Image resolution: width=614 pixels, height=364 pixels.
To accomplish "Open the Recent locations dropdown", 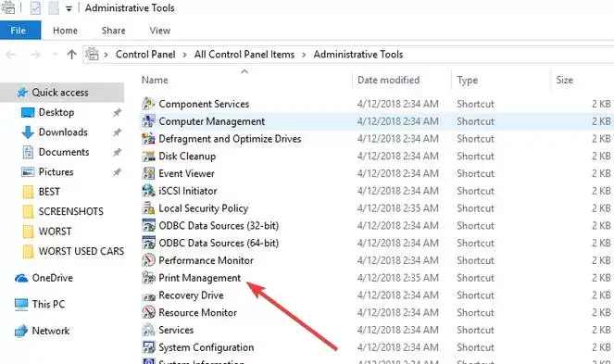I will (x=55, y=55).
